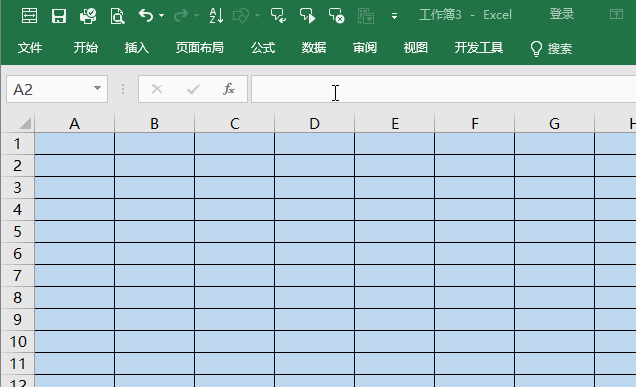Select column D header
636x387 pixels.
(314, 123)
